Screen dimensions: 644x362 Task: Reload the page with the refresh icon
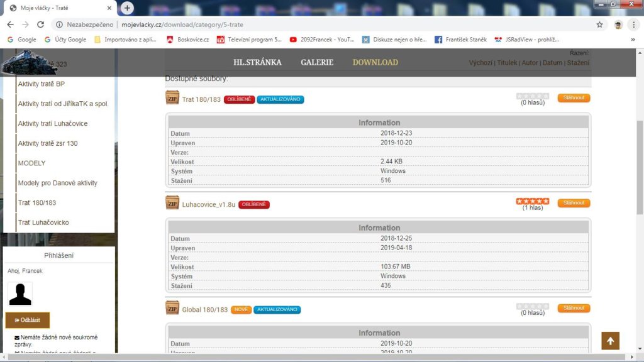tap(41, 25)
